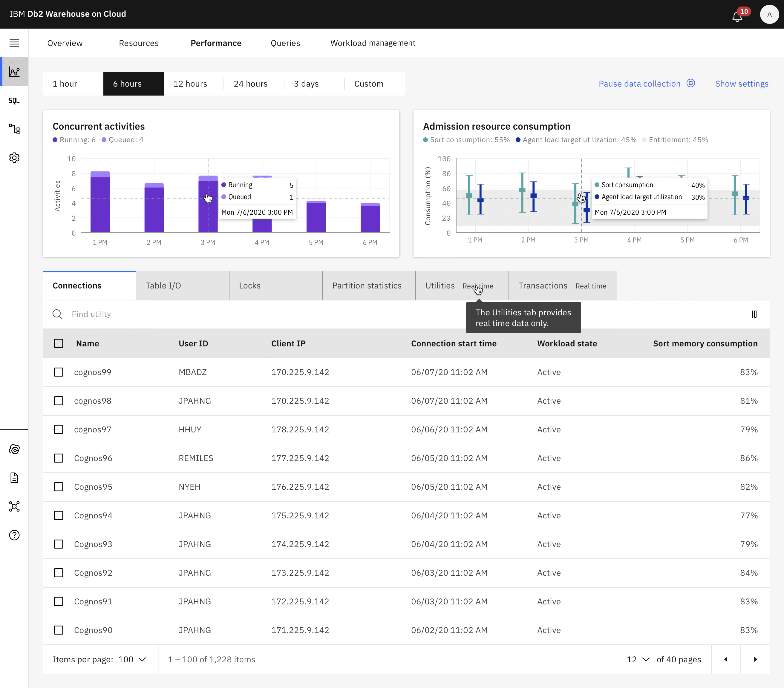Open the page number dropdown
Screen dimensions: 784x688
(x=638, y=659)
